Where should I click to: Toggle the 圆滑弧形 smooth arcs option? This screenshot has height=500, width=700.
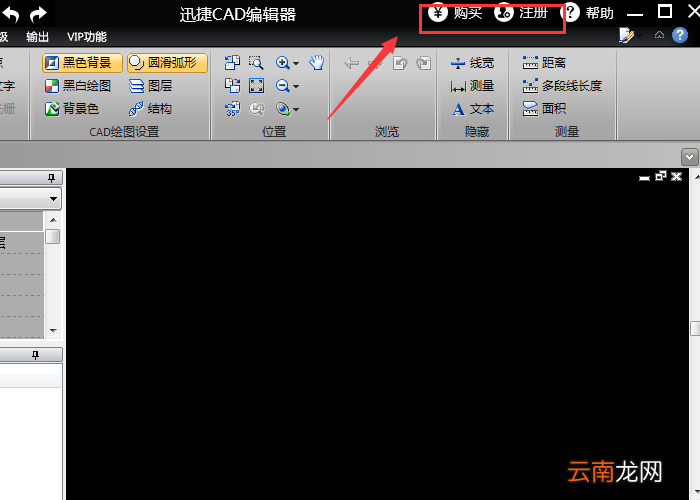pos(167,62)
